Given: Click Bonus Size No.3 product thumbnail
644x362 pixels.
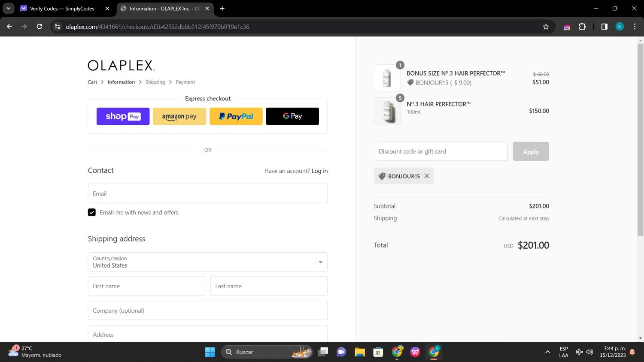Looking at the screenshot, I should coord(387,78).
